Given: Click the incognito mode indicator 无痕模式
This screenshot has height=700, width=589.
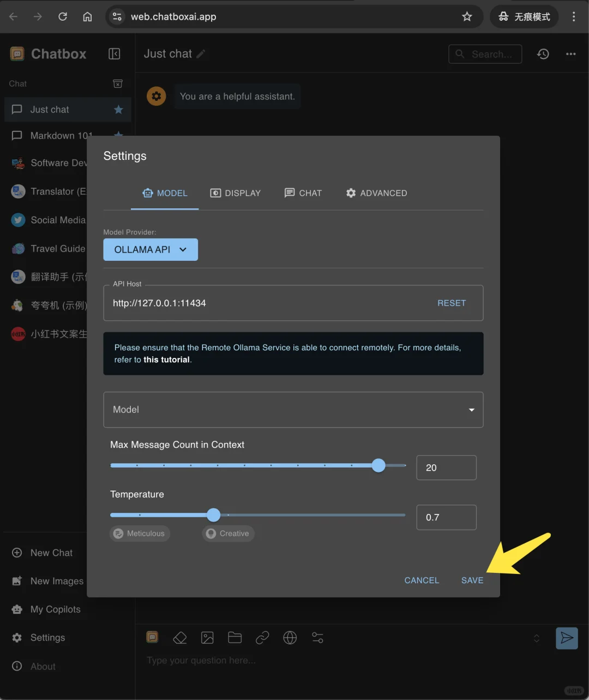Looking at the screenshot, I should click(x=524, y=16).
